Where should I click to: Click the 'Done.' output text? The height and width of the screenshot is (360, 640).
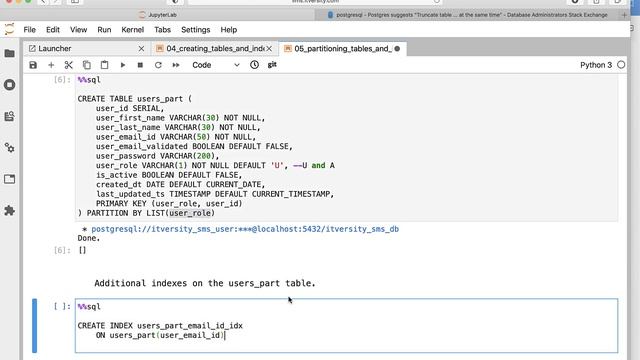pyautogui.click(x=89, y=238)
